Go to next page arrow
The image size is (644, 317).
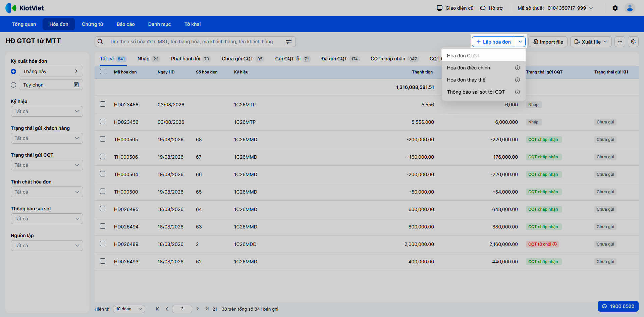pyautogui.click(x=198, y=309)
